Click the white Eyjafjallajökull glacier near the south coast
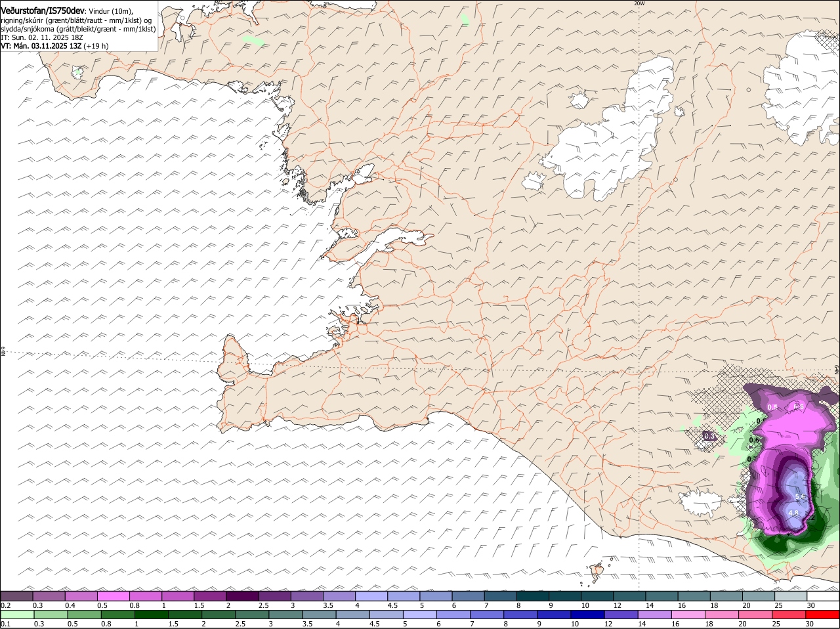This screenshot has width=840, height=629. click(700, 503)
